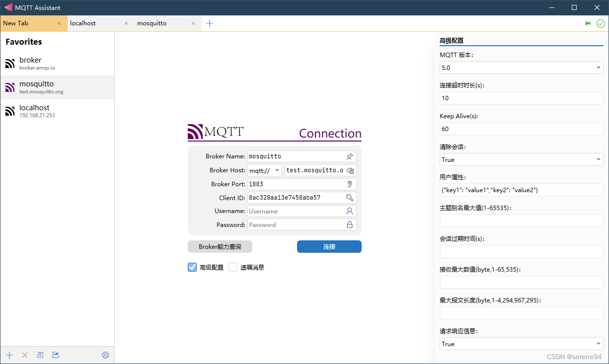Click the Username input field
The image size is (609, 364).
coord(302,211)
